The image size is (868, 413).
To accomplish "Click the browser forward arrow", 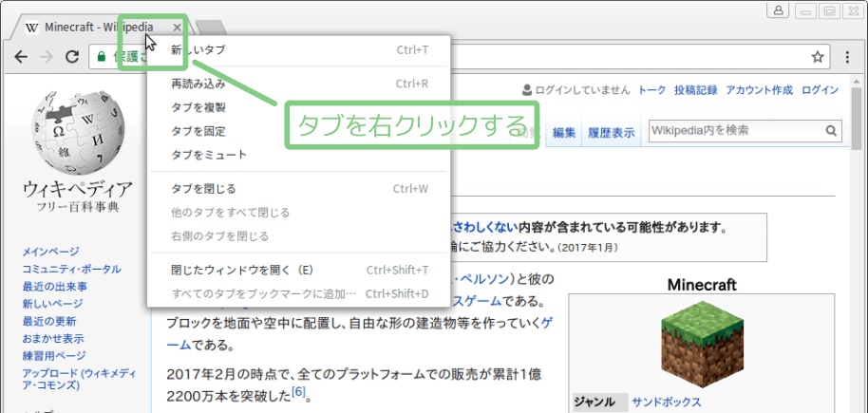I will click(47, 56).
